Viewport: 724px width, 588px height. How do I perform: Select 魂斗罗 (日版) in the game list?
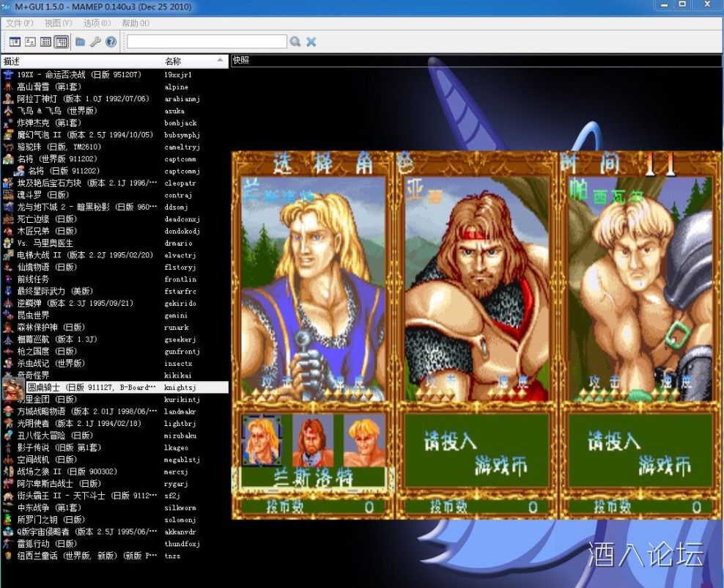point(43,195)
